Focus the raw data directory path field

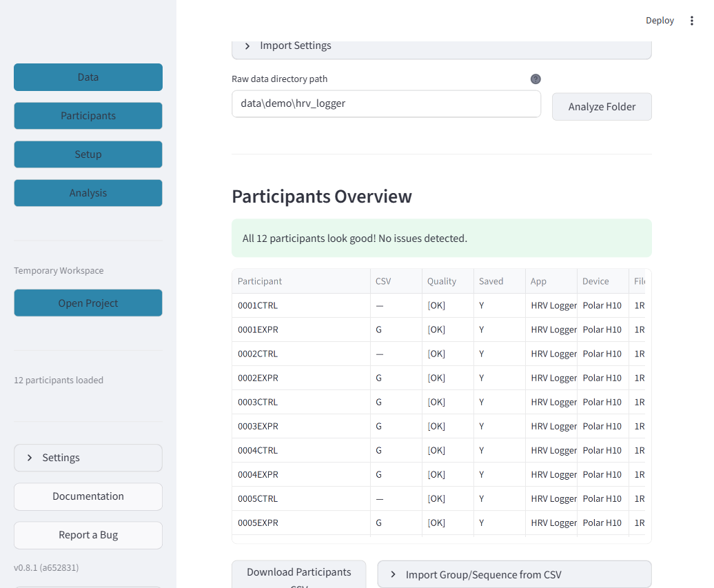[x=386, y=104]
